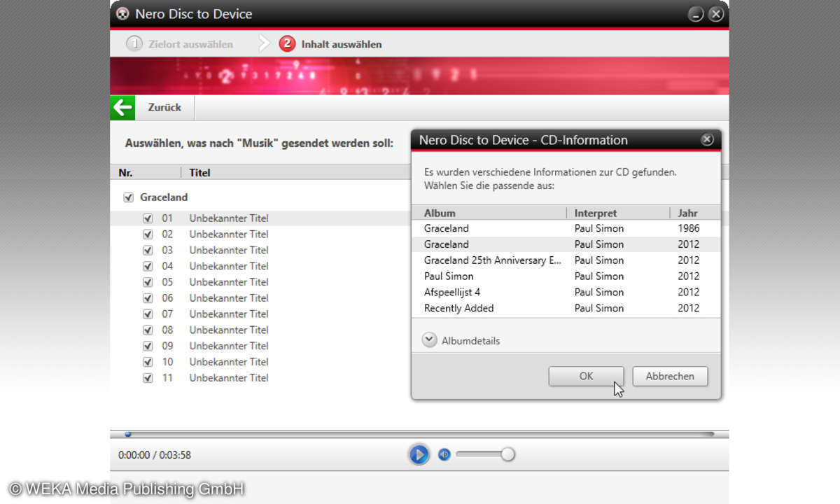Start playback with the blue play button
This screenshot has width=840, height=504.
419,455
